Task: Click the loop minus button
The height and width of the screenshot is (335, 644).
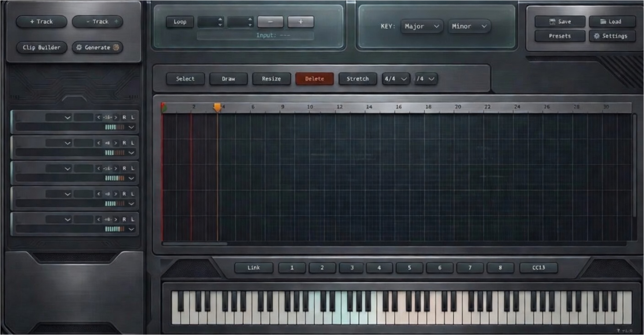Action: [270, 22]
